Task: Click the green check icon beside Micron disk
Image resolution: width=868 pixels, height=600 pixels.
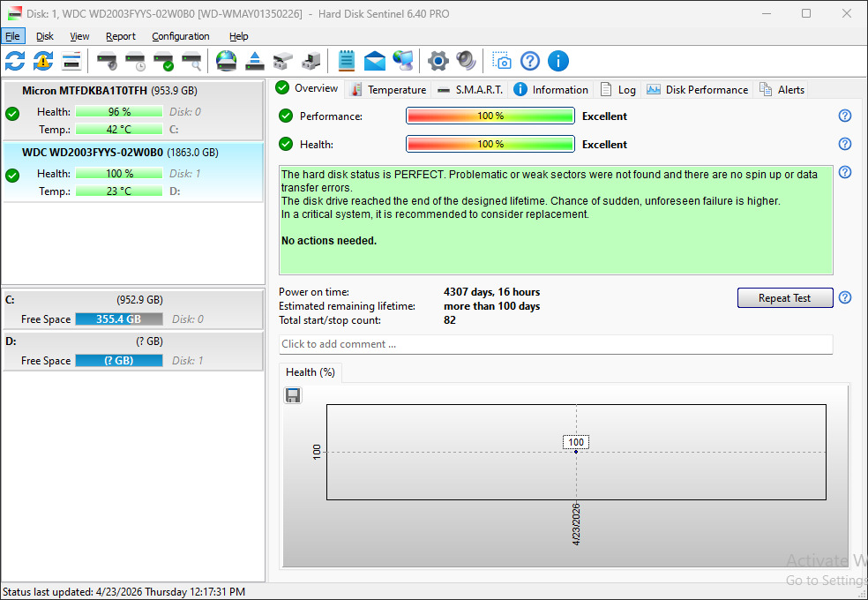Action: (12, 114)
